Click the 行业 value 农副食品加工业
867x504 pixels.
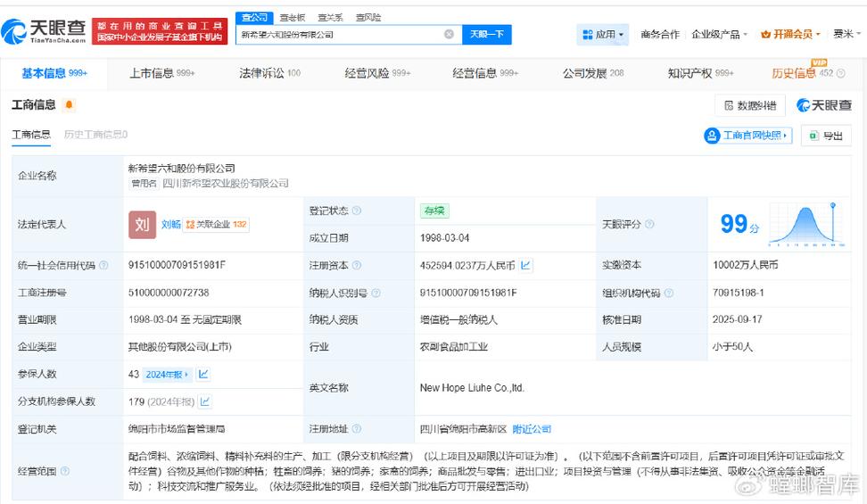pyautogui.click(x=453, y=347)
